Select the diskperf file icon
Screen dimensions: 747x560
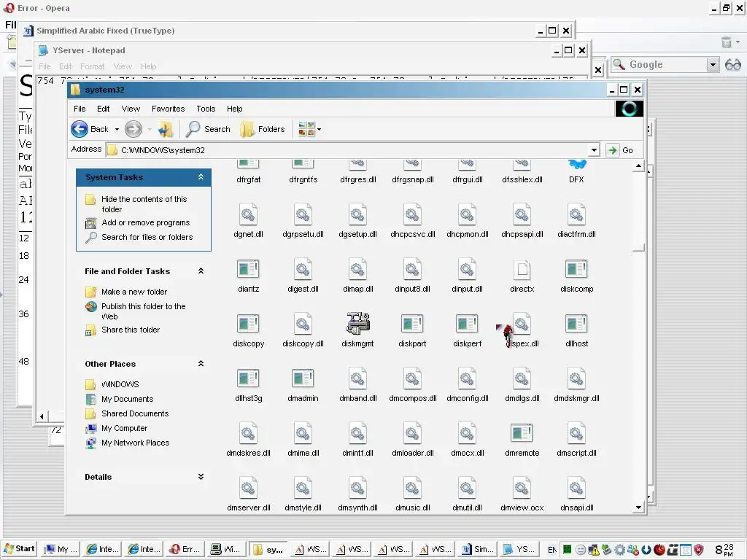point(467,323)
